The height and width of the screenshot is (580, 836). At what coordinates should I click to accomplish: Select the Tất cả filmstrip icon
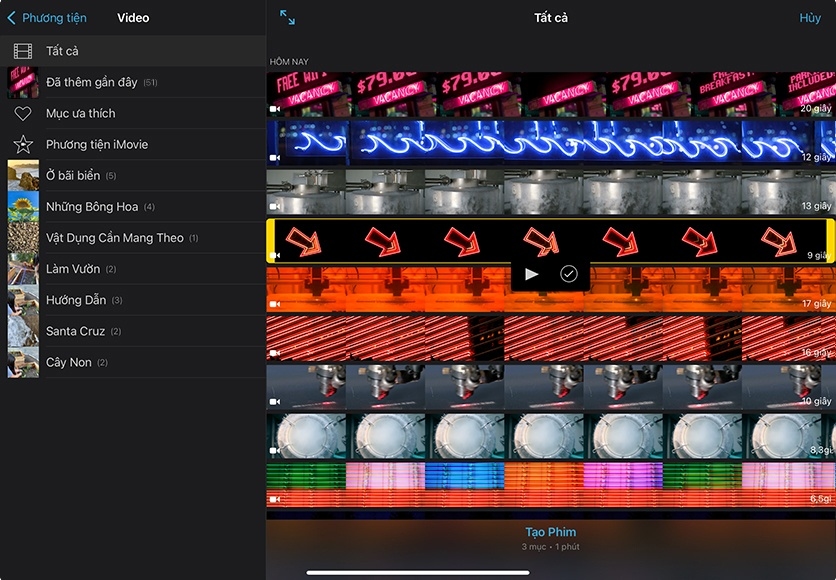click(23, 51)
